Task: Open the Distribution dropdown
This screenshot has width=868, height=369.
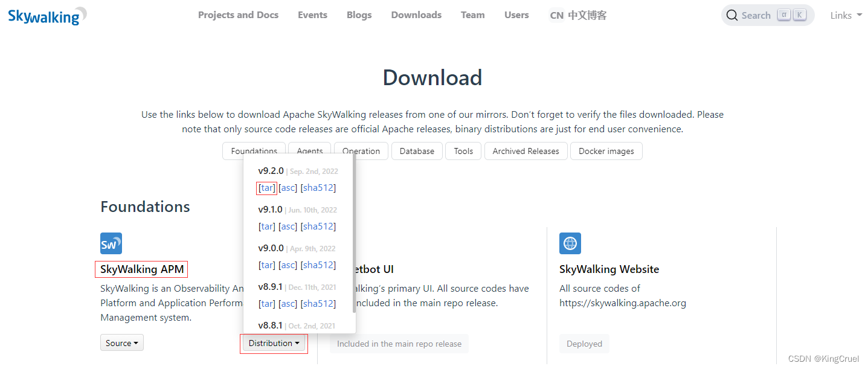Action: (274, 343)
